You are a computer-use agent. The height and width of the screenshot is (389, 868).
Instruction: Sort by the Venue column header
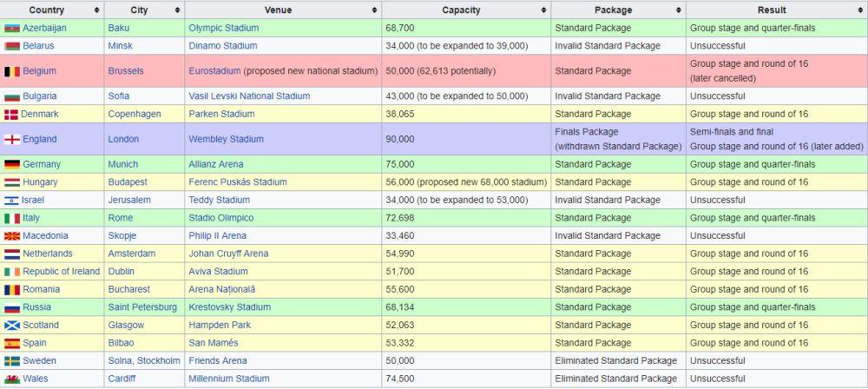tap(273, 10)
